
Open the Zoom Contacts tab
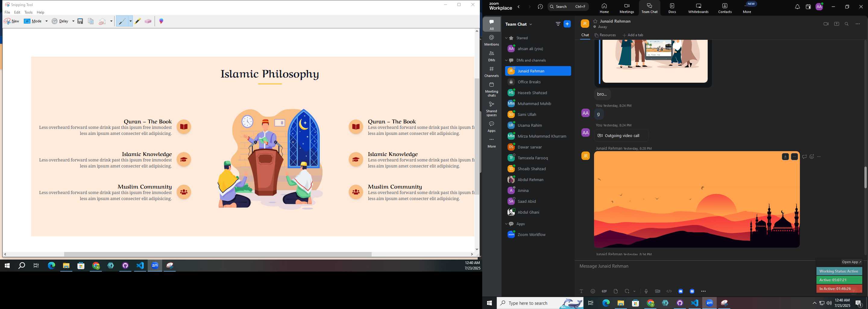[725, 8]
